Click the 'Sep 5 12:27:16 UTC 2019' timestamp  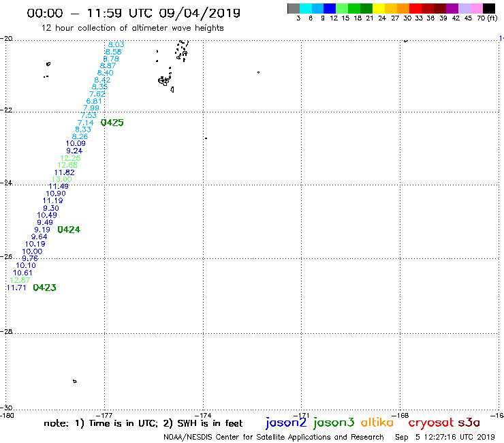(x=445, y=437)
